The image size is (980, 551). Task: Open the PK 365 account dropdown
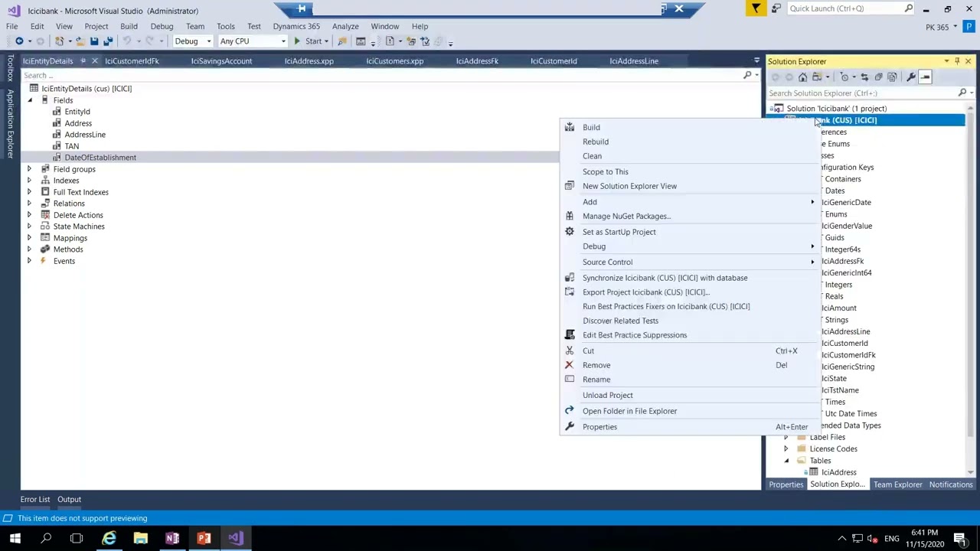click(x=941, y=27)
